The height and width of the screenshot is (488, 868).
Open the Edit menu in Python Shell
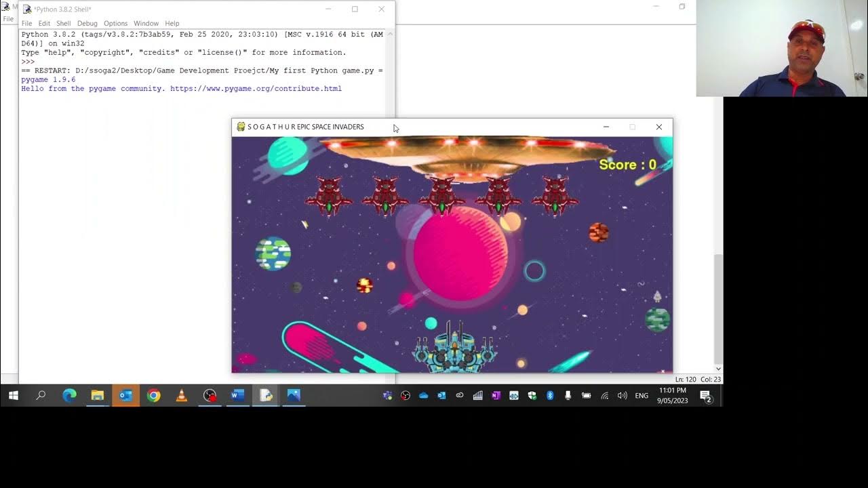[44, 23]
